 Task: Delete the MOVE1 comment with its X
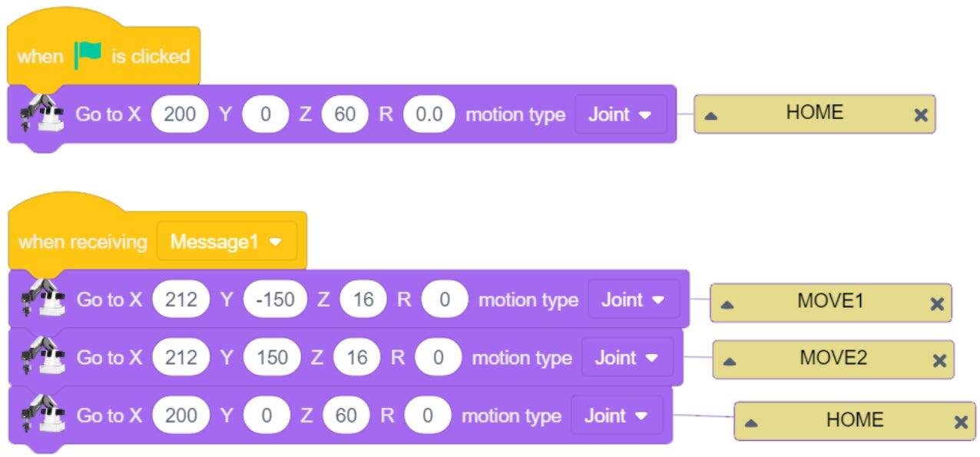point(936,303)
